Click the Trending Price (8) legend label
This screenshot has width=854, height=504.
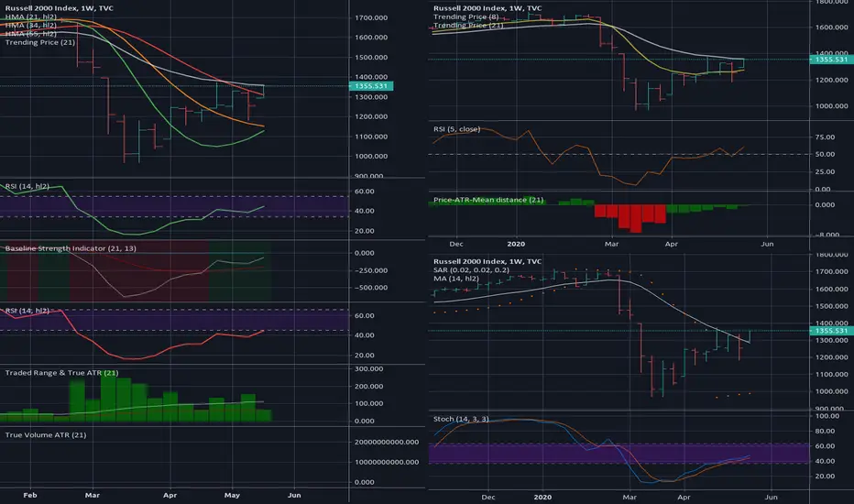point(465,16)
